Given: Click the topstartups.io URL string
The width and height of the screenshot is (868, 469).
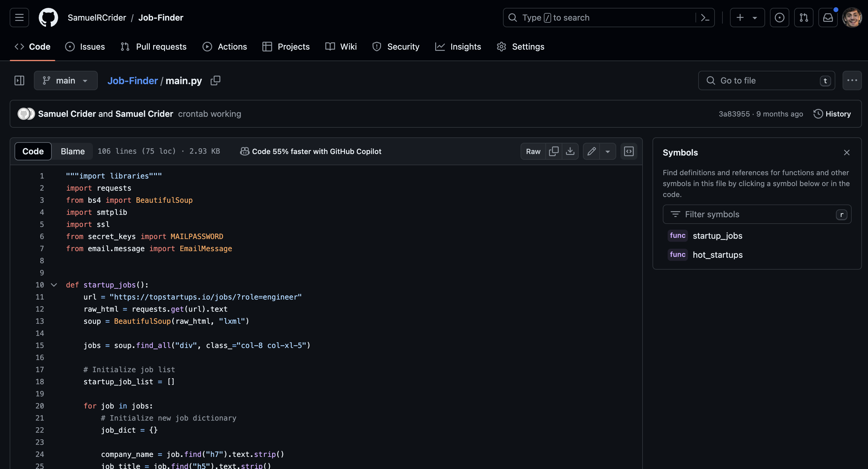Looking at the screenshot, I should coord(205,297).
